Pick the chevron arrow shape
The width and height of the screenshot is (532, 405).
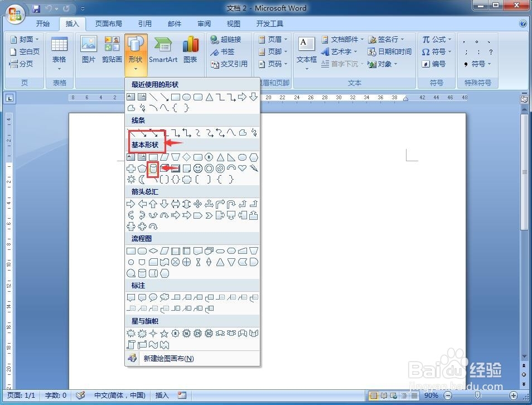[209, 215]
